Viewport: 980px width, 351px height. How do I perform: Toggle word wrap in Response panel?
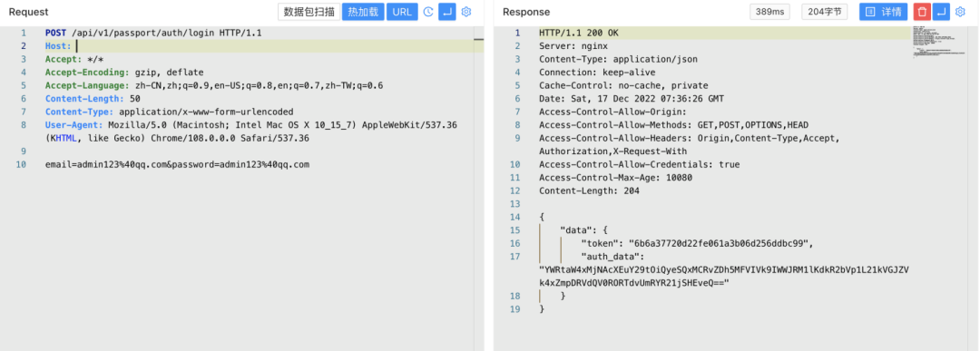coord(941,12)
